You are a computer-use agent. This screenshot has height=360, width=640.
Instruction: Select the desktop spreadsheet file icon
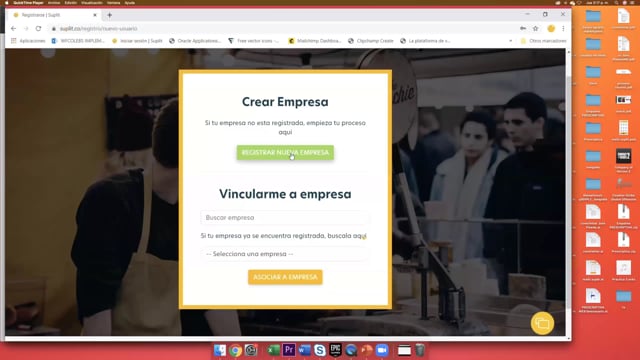623,128
